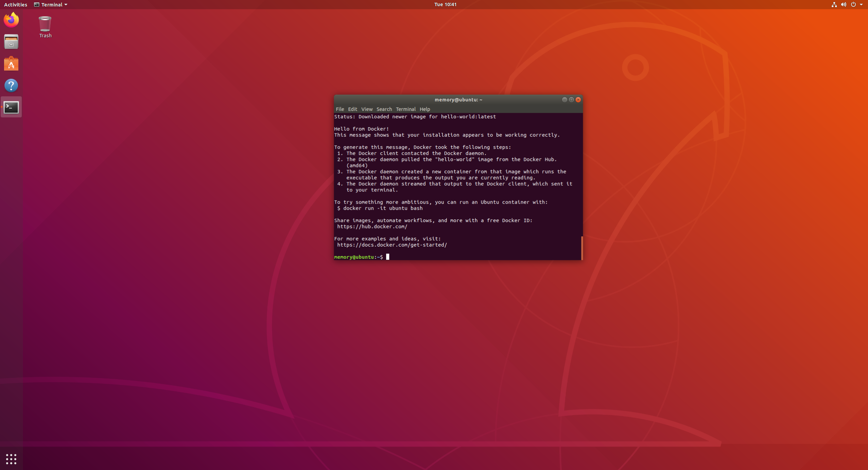Click 'To generate this message' line
The image size is (868, 470).
pyautogui.click(x=422, y=147)
